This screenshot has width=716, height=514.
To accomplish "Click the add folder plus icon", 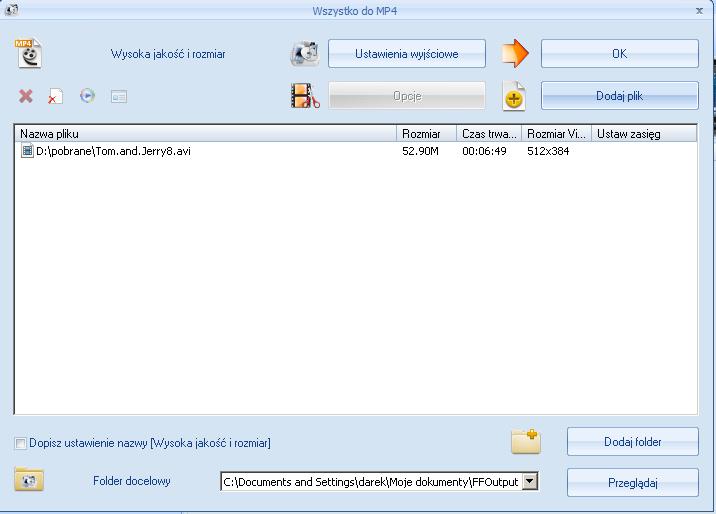I will click(526, 441).
